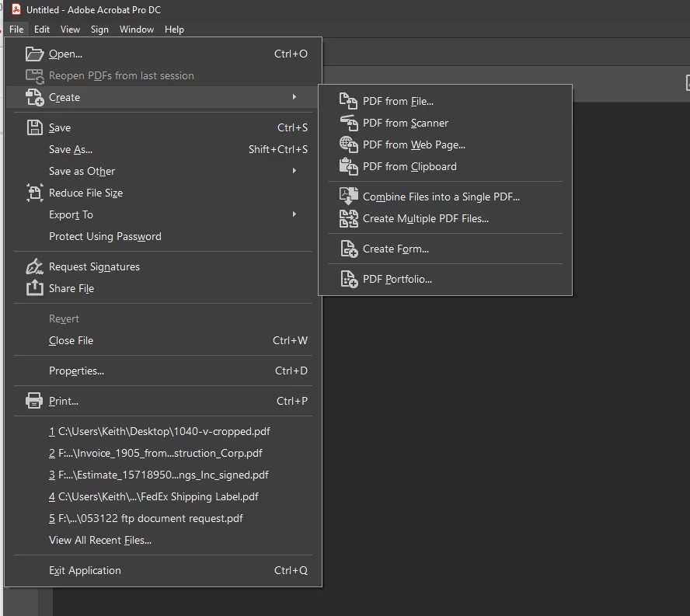Click the Request Signatures pen icon
This screenshot has width=690, height=616.
pyautogui.click(x=34, y=266)
